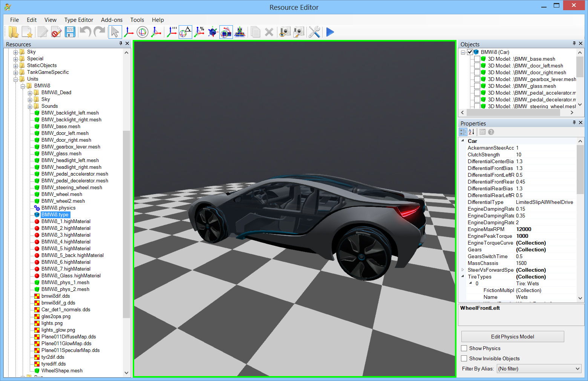
Task: Select Plane011DiffuseMap.dds in Resources
Action: [x=69, y=337]
